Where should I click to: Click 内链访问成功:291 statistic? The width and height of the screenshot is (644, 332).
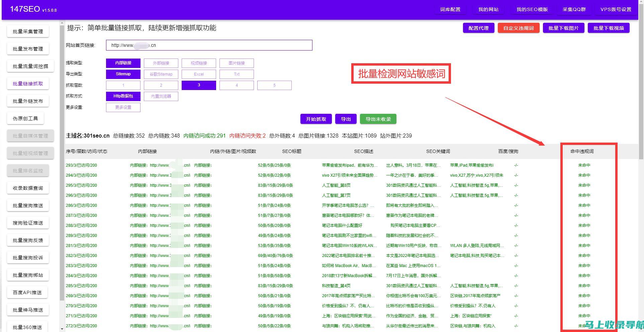205,136
